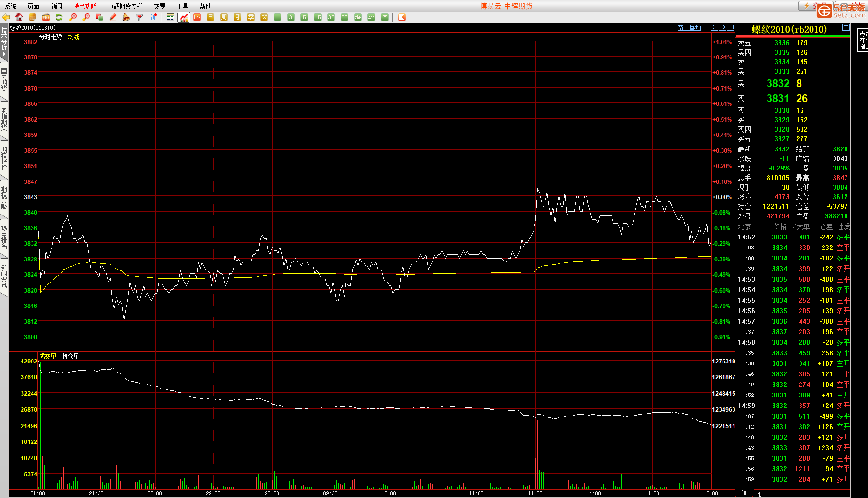The width and height of the screenshot is (868, 498).
Task: Expand the 技术分析 side tab
Action: [x=4, y=42]
